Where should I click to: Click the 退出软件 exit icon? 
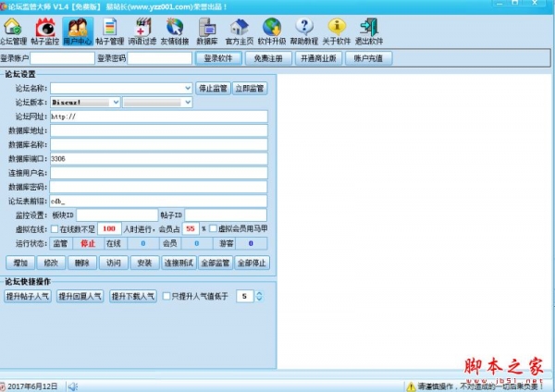tap(369, 31)
